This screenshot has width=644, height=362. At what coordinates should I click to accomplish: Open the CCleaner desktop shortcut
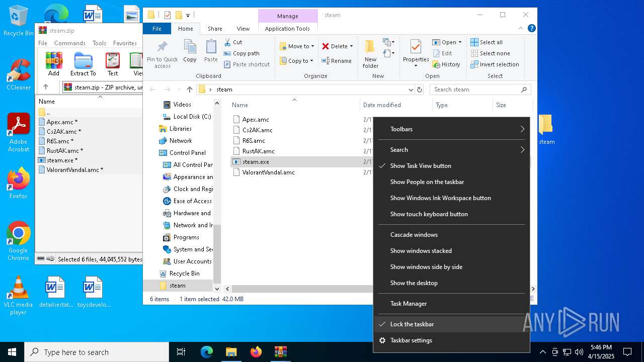(19, 74)
